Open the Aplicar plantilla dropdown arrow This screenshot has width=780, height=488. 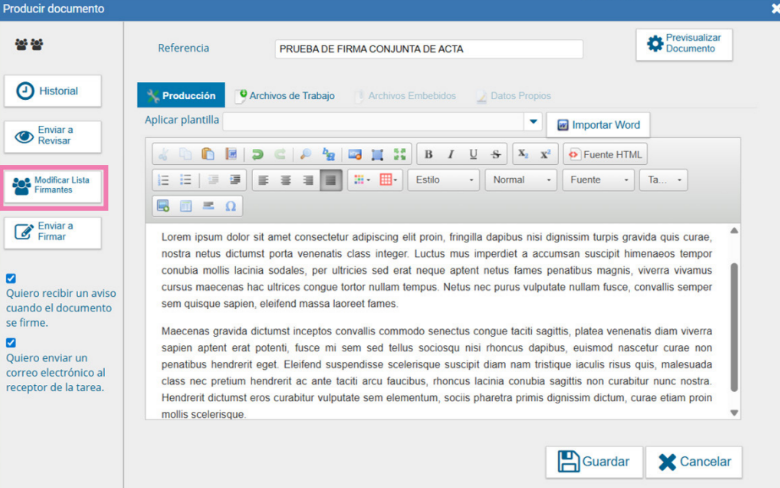533,122
